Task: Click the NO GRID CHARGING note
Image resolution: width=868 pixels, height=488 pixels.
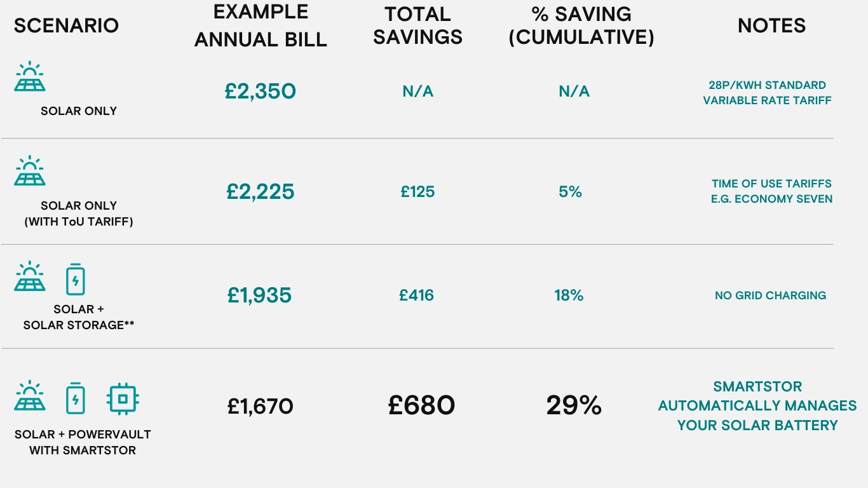Action: point(770,295)
